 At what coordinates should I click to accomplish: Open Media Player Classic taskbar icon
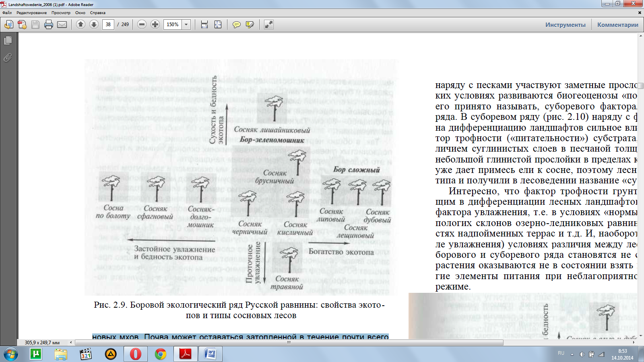86,354
